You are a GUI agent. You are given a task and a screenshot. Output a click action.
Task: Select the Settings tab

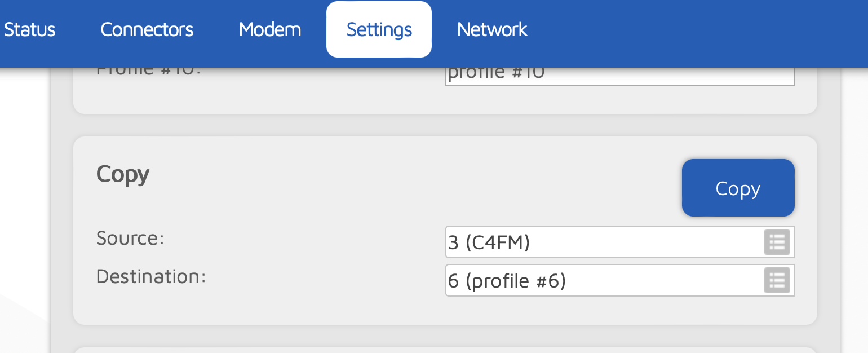379,29
